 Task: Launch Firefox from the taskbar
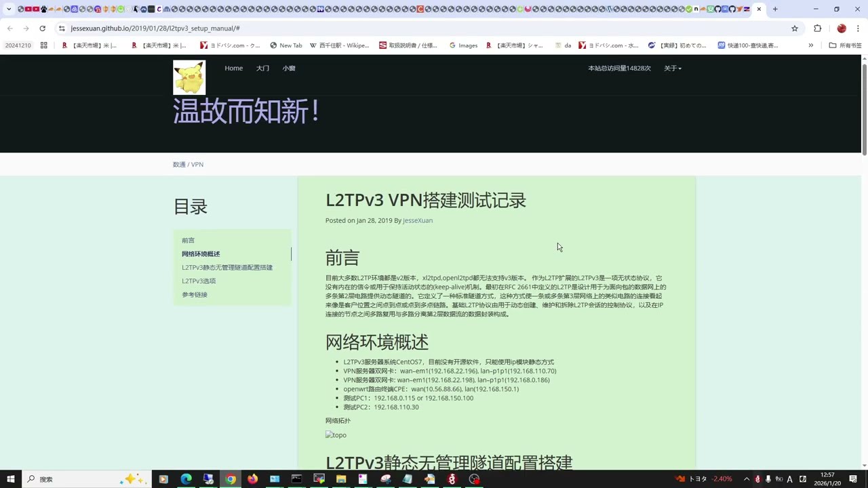click(x=252, y=479)
